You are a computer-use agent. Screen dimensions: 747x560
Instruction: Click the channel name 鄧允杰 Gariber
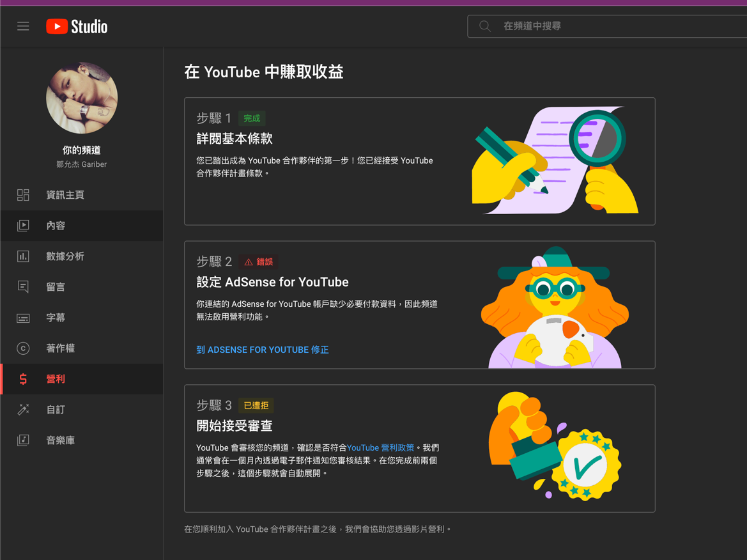click(x=81, y=164)
